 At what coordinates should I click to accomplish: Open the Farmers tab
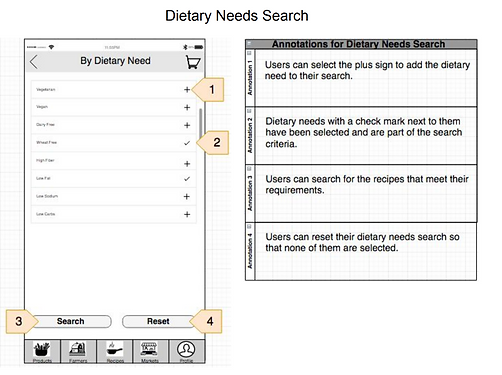coord(78,351)
